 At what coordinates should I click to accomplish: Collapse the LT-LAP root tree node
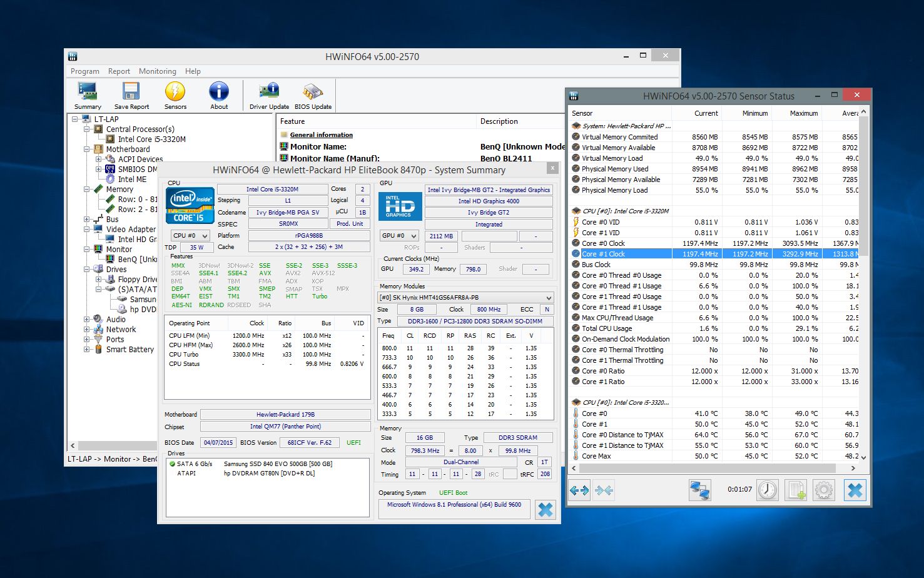click(x=75, y=119)
